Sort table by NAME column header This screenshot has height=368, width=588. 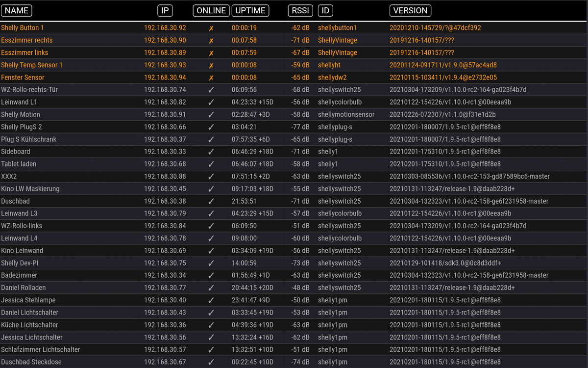pyautogui.click(x=17, y=10)
